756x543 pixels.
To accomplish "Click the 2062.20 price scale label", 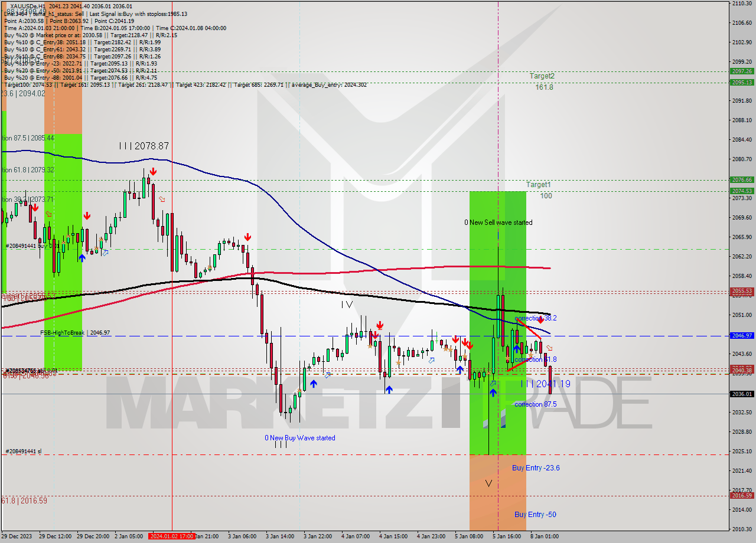I will (x=741, y=257).
